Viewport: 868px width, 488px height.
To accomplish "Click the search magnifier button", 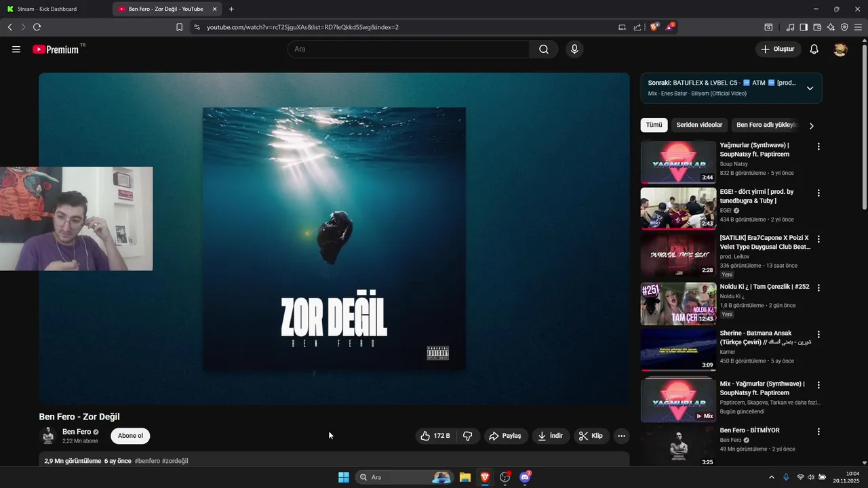I will [x=544, y=49].
